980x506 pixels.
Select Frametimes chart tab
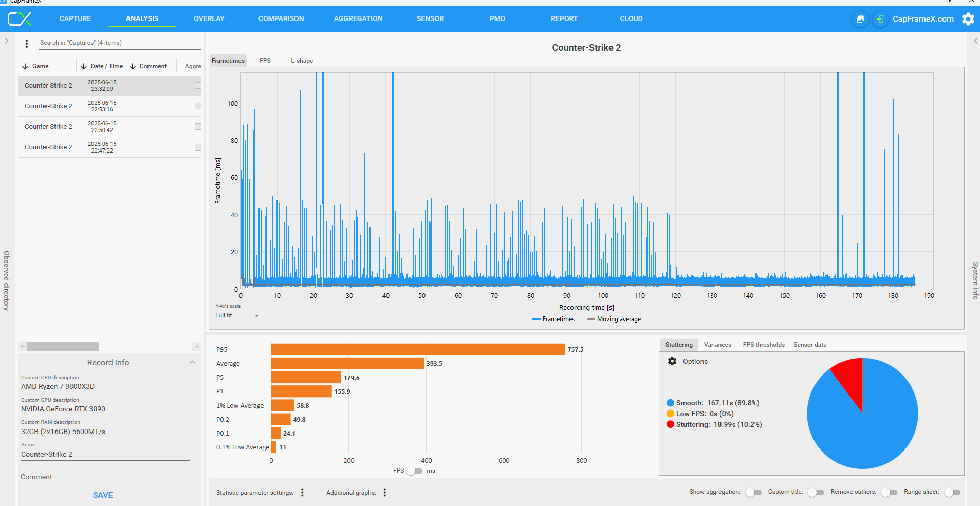(228, 61)
